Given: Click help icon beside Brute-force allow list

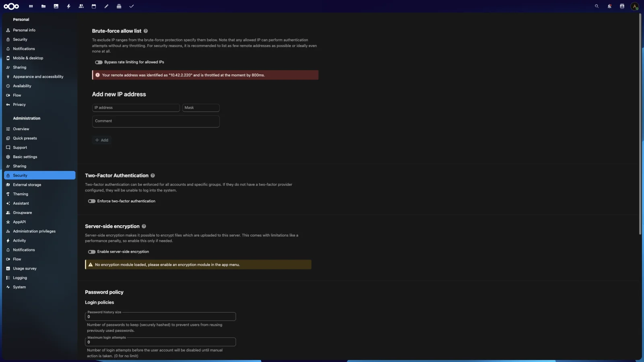Looking at the screenshot, I should (x=146, y=31).
